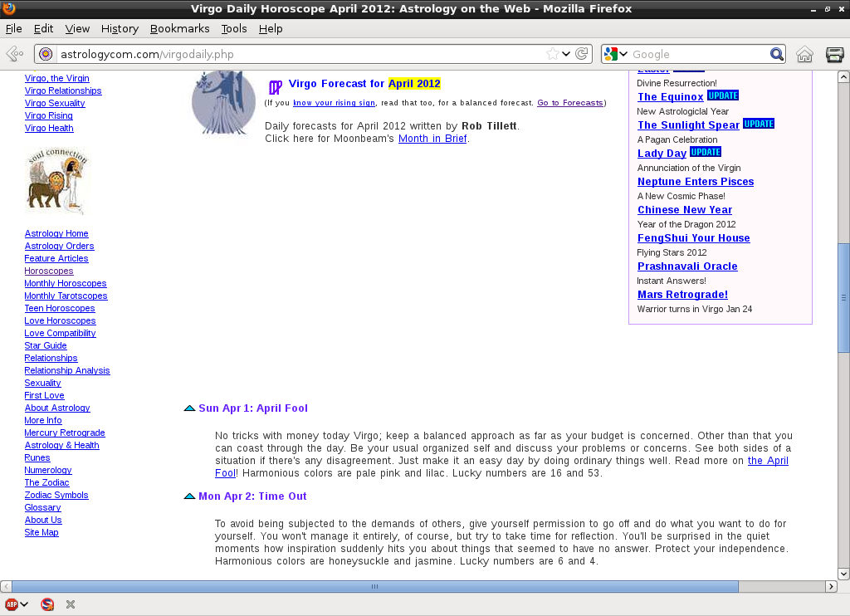Open the Neptune Enters Pisces link
Screen dimensions: 850x616
click(x=696, y=182)
